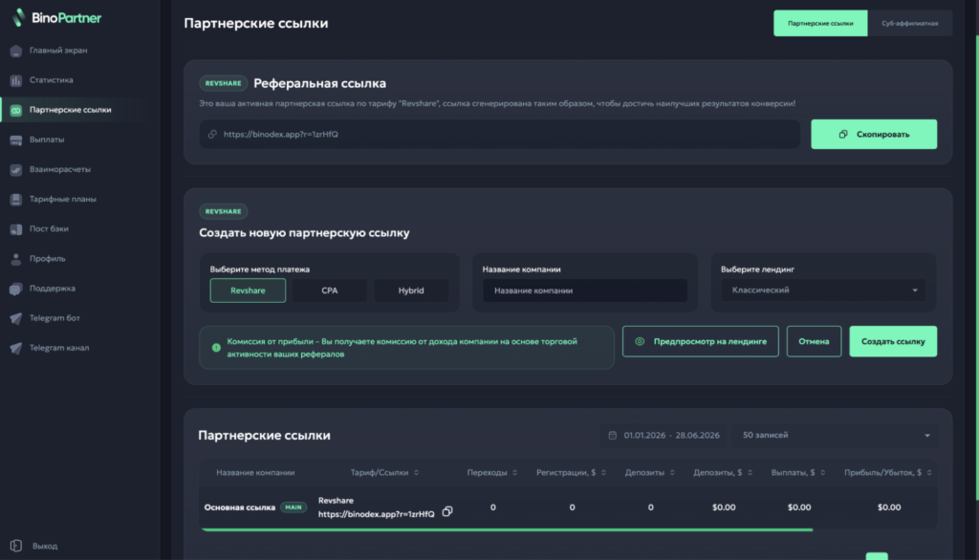Viewport: 979px width, 560px height.
Task: Switch to Суб-аффилиатная tab
Action: point(910,23)
